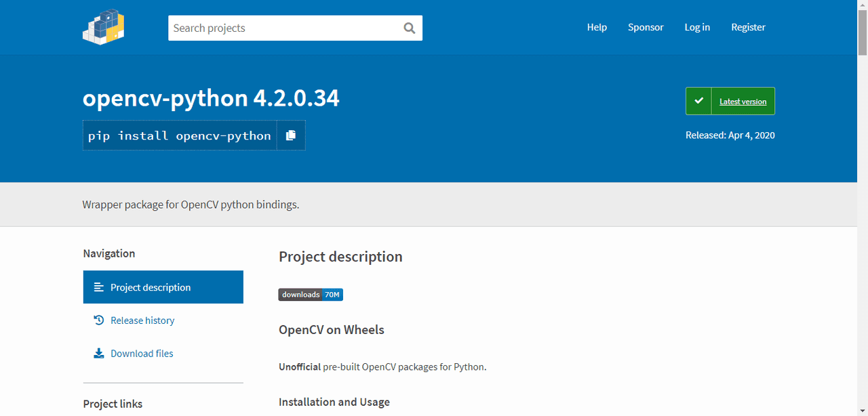The width and height of the screenshot is (868, 416).
Task: Click the Installation and Usage heading
Action: [334, 402]
